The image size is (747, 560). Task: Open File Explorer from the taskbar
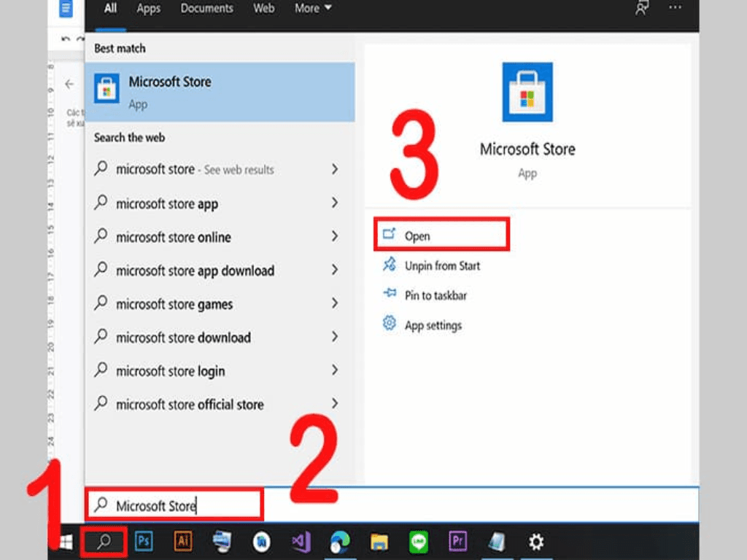[x=379, y=542]
